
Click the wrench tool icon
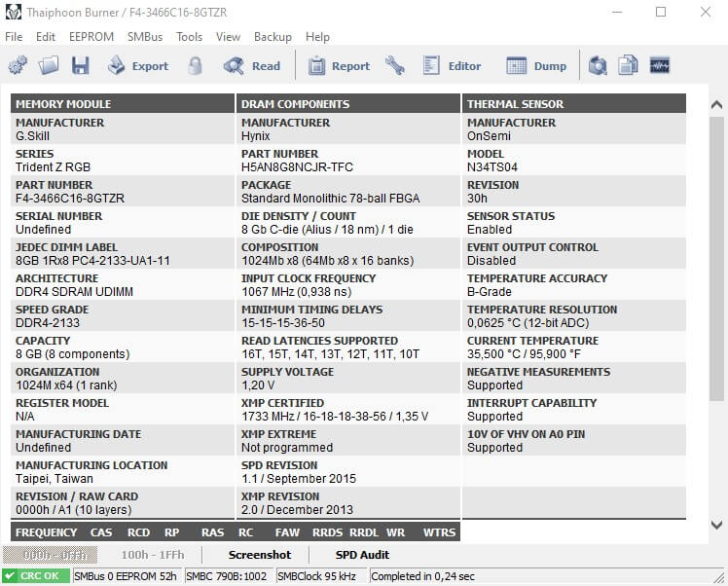[395, 66]
